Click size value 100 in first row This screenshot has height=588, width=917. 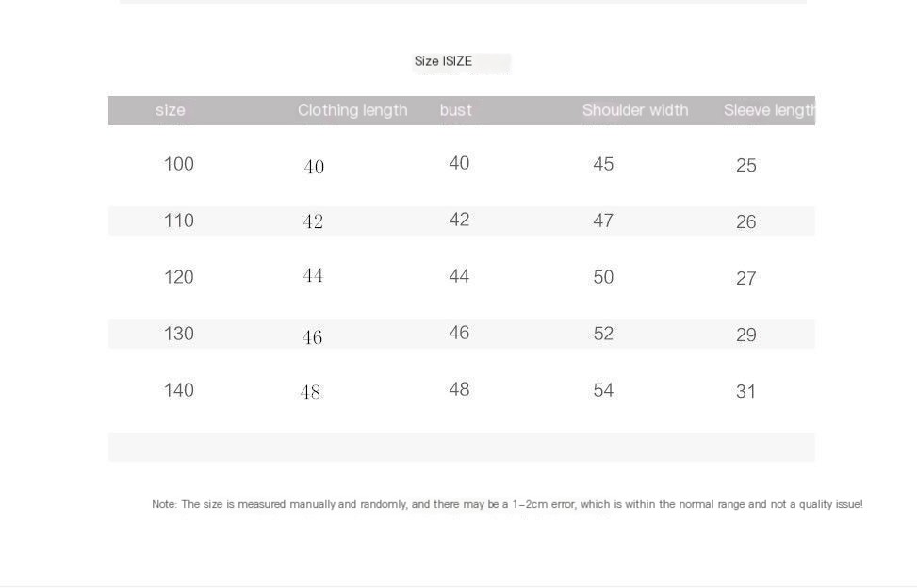179,164
